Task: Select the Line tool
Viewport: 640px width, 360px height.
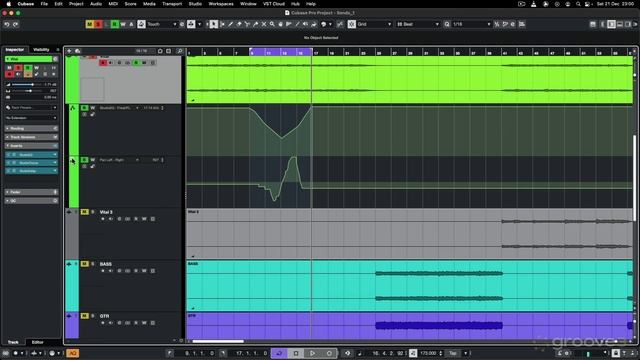Action: pos(297,24)
